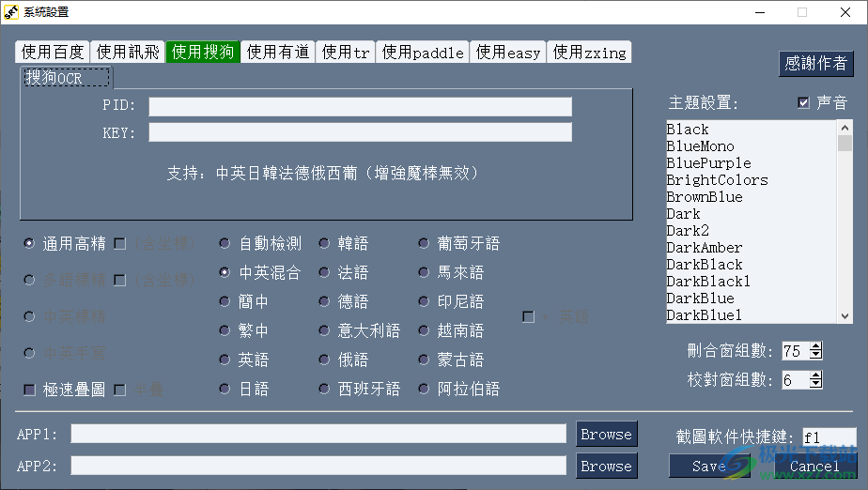Click Browse button for APP1
The height and width of the screenshot is (490, 868).
point(607,434)
